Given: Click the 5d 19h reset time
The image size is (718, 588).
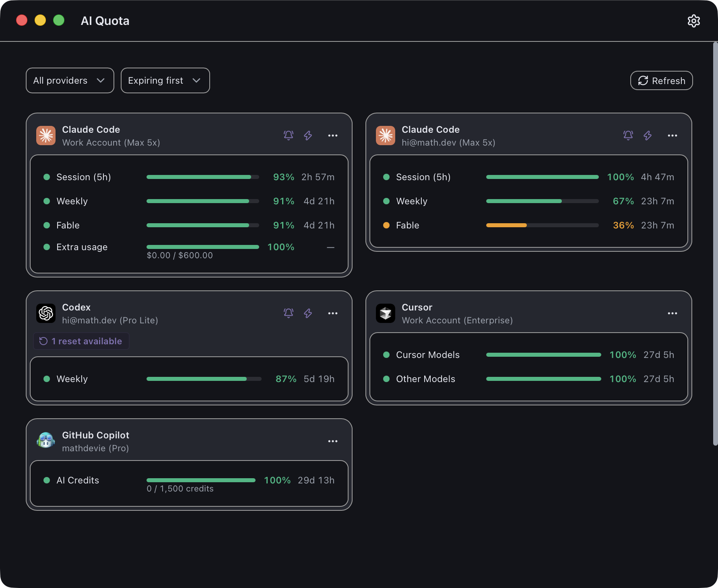Looking at the screenshot, I should pos(319,379).
